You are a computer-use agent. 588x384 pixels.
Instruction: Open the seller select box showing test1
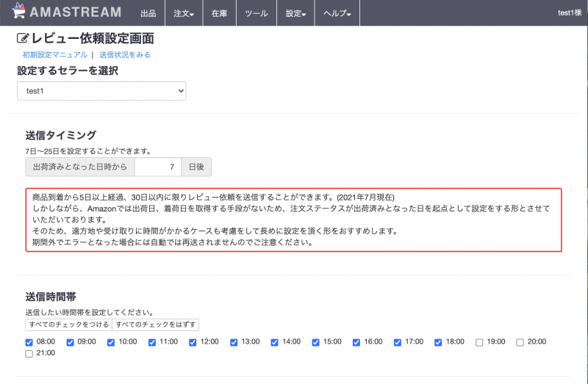click(101, 90)
